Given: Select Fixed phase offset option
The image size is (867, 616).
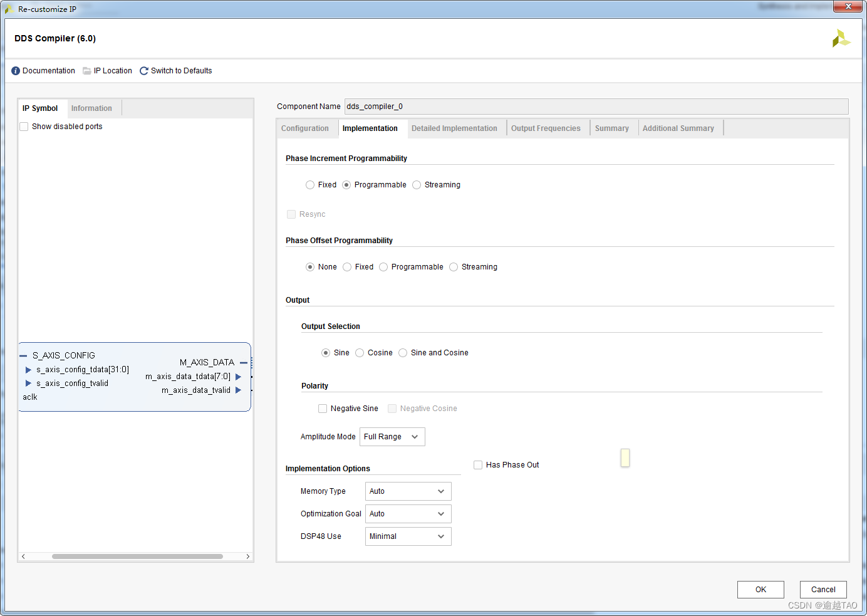Looking at the screenshot, I should (x=347, y=267).
